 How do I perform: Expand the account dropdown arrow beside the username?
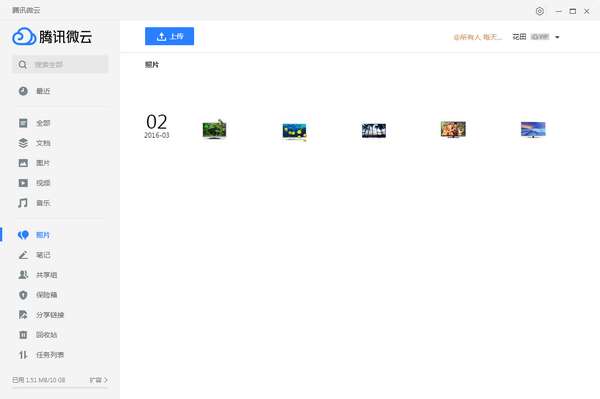click(x=557, y=37)
